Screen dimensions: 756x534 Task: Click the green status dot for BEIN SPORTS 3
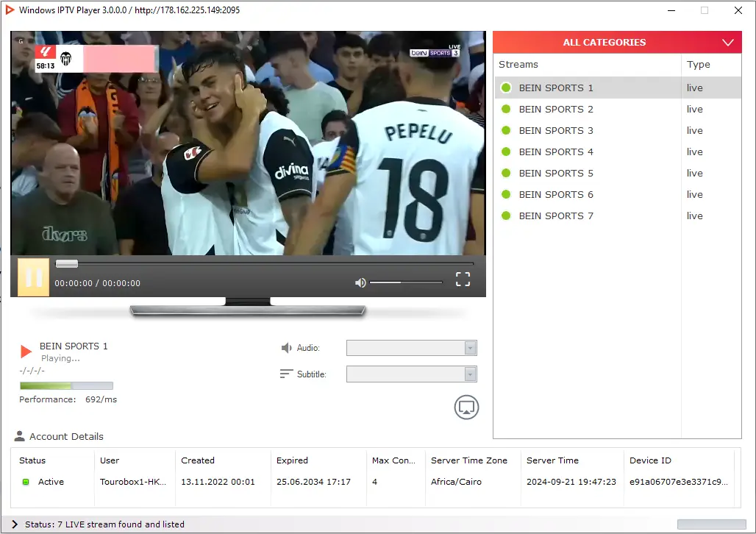[506, 130]
